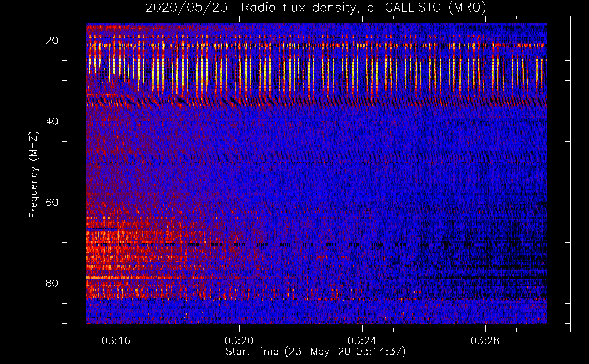Click the plot title '2020/05/23 Radio flux density'
This screenshot has height=364, width=589.
point(316,7)
